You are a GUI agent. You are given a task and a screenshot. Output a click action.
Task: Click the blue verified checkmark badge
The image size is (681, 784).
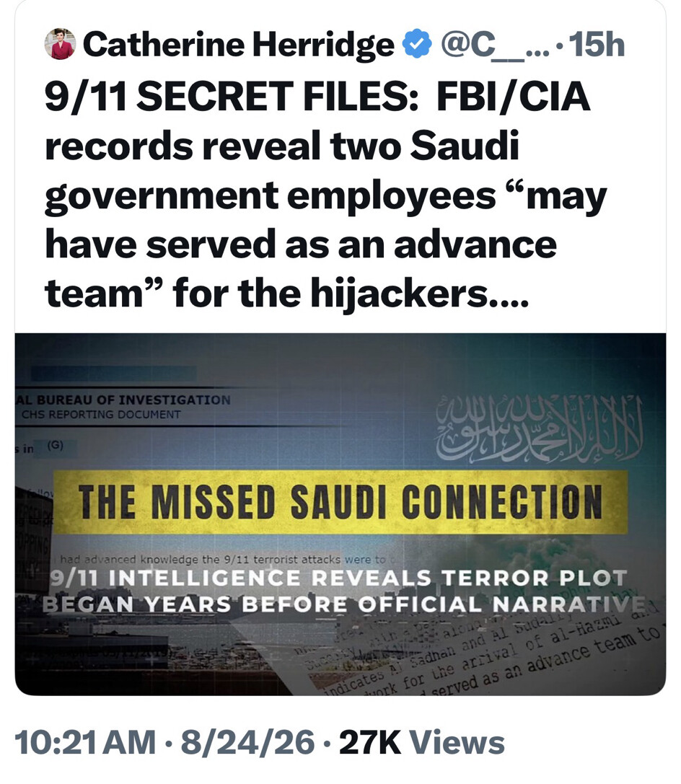(418, 44)
